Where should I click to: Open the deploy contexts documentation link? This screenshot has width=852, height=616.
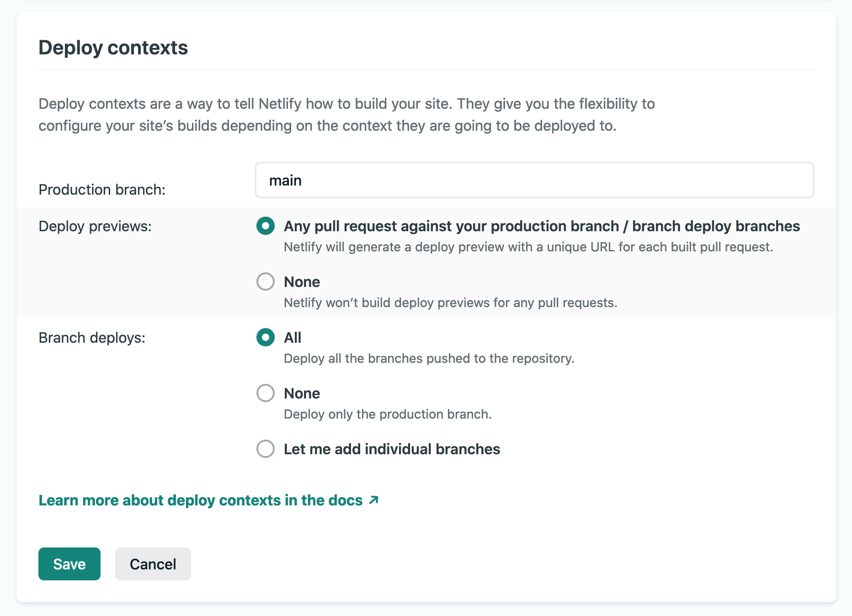[x=200, y=500]
